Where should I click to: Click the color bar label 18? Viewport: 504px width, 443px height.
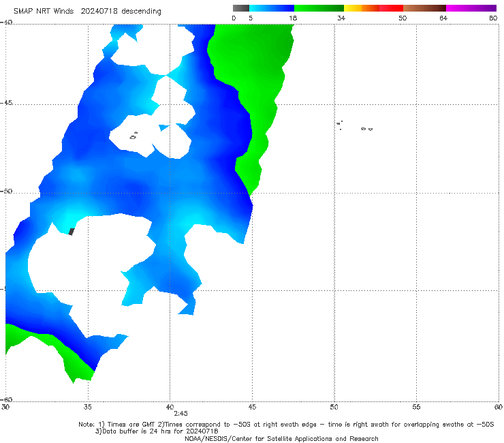[293, 18]
